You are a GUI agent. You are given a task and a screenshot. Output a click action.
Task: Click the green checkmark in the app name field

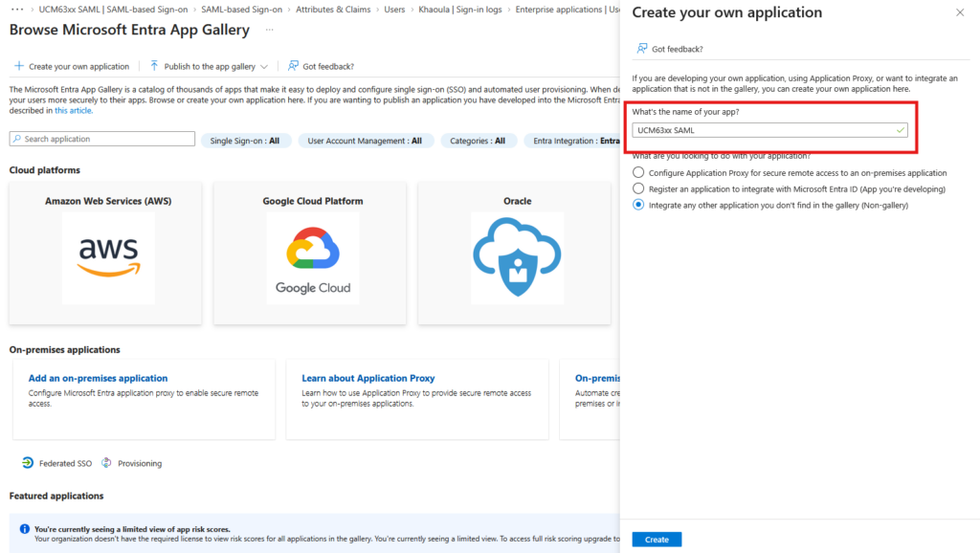[900, 130]
